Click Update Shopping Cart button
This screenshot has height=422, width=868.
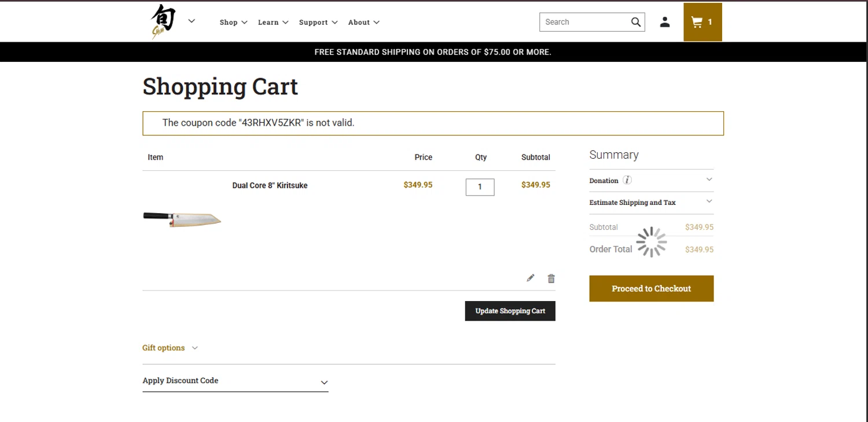pyautogui.click(x=510, y=311)
